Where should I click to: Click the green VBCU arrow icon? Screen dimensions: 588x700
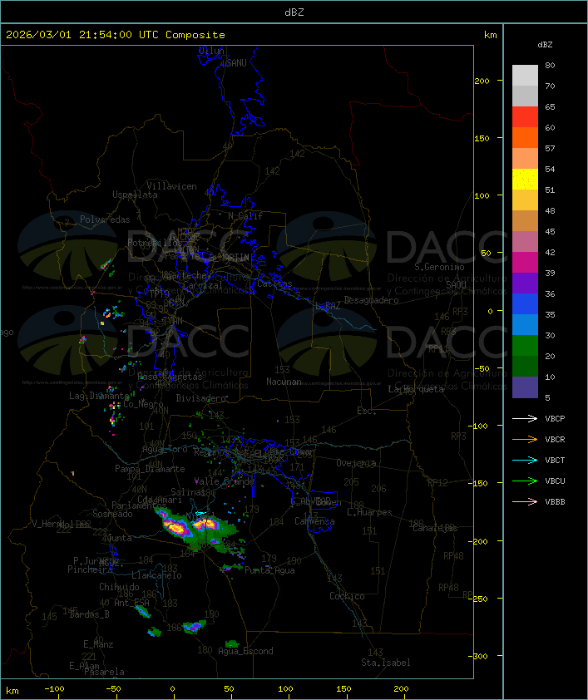pyautogui.click(x=525, y=481)
